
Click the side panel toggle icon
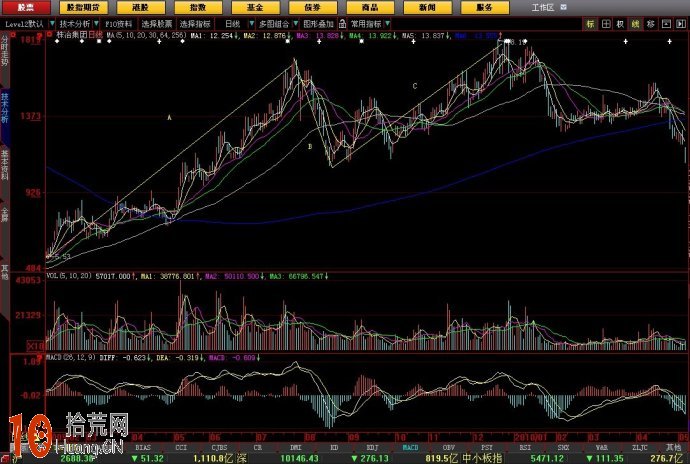[x=682, y=24]
